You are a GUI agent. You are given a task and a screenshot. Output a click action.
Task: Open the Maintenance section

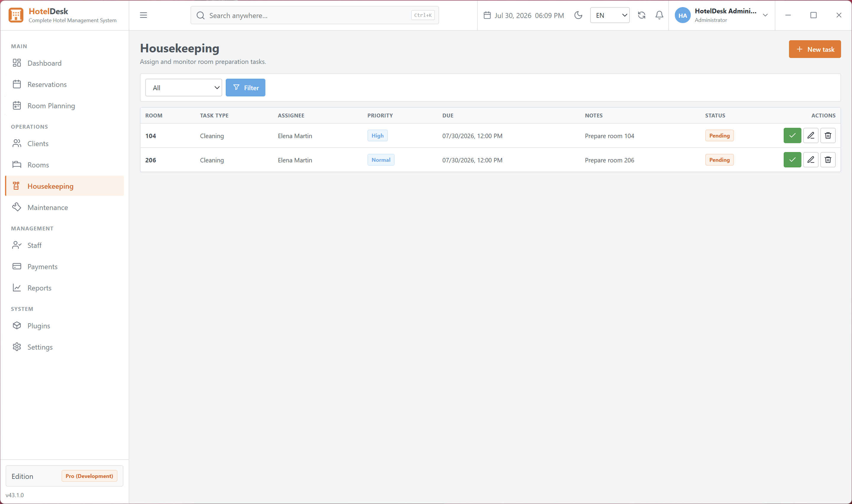(64, 208)
